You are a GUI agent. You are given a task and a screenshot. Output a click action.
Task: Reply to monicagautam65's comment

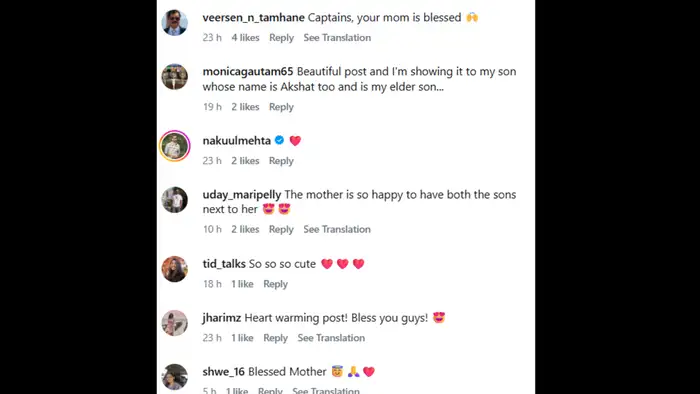281,107
